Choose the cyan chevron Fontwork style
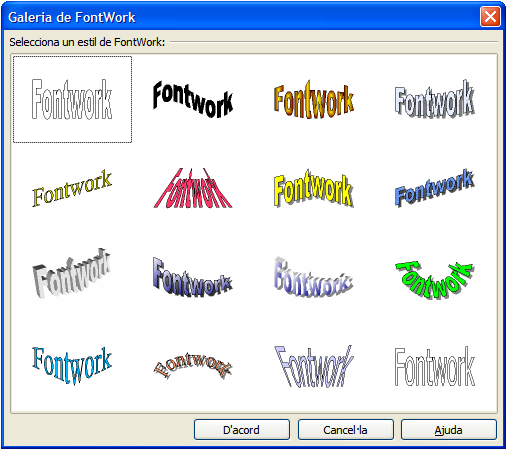508x450 pixels. tap(72, 366)
